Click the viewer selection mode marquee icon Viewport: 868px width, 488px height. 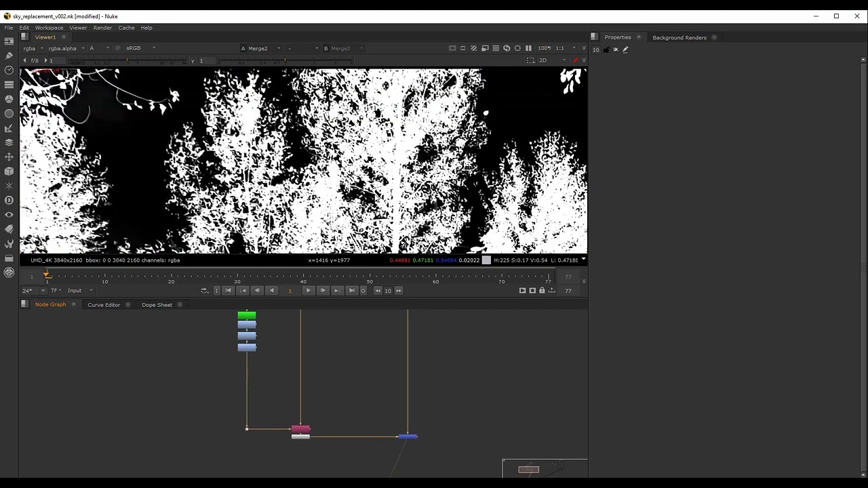click(x=531, y=60)
